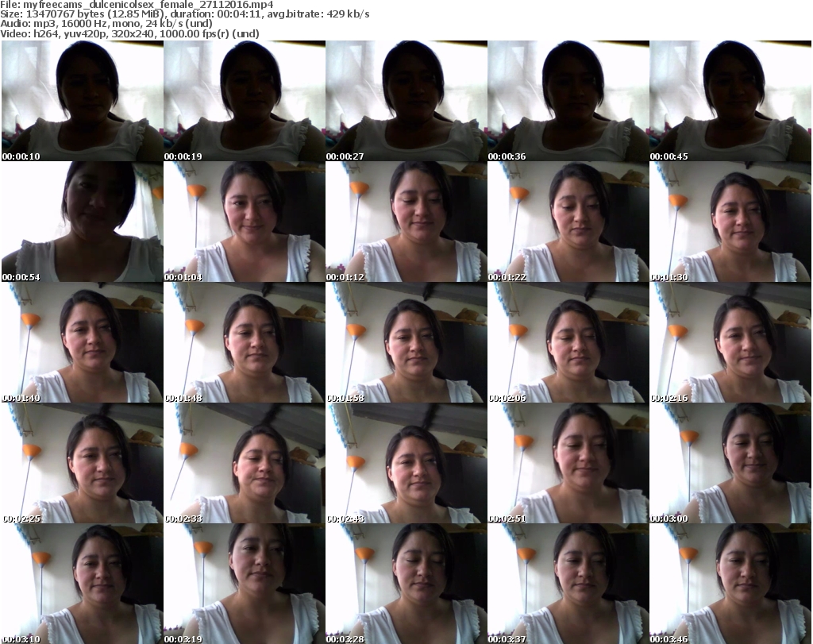
Task: Click the File name line in header
Action: click(143, 5)
